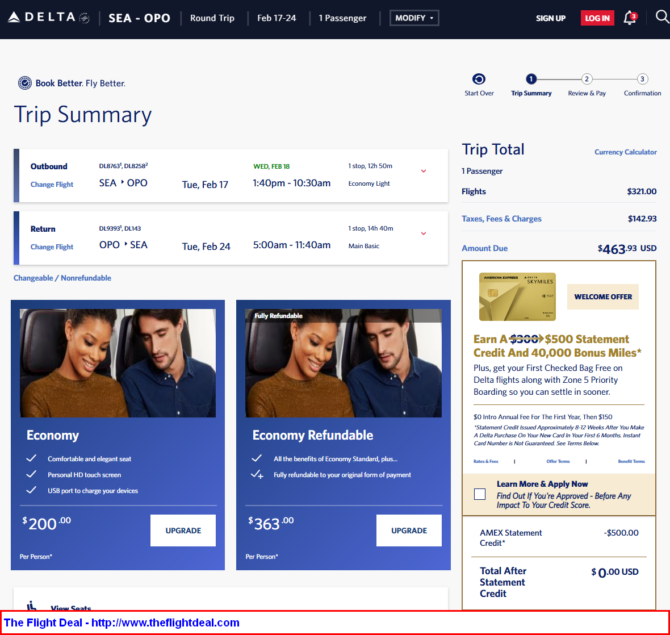Viewport: 670px width, 635px height.
Task: Click Change Flight under Outbound
Action: click(52, 184)
